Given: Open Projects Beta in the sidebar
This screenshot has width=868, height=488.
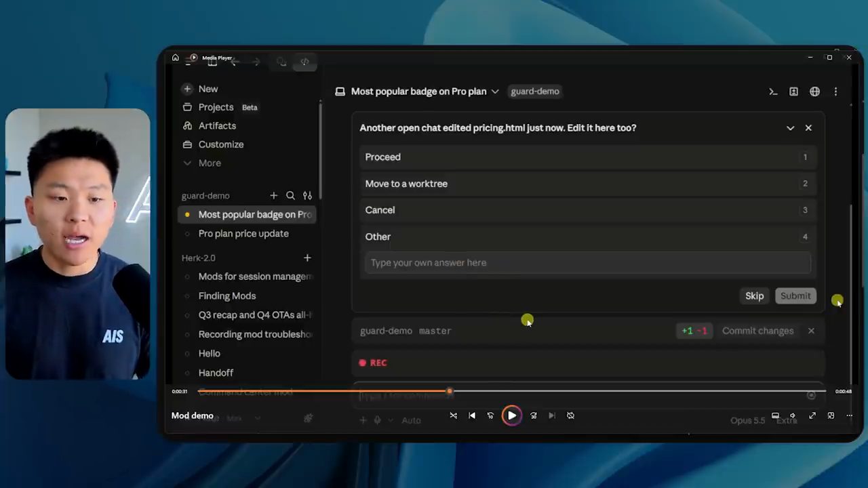Looking at the screenshot, I should (x=220, y=107).
